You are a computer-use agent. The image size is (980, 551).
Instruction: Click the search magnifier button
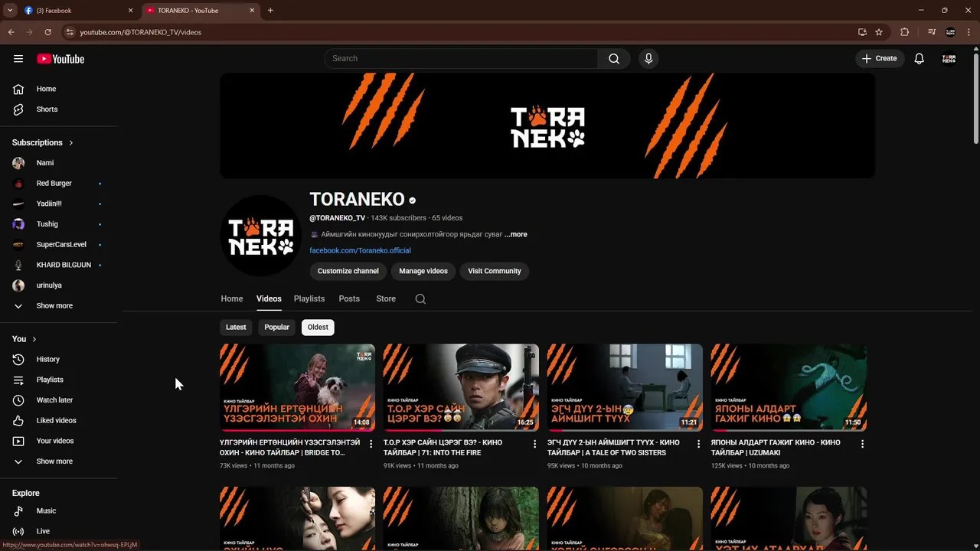614,59
